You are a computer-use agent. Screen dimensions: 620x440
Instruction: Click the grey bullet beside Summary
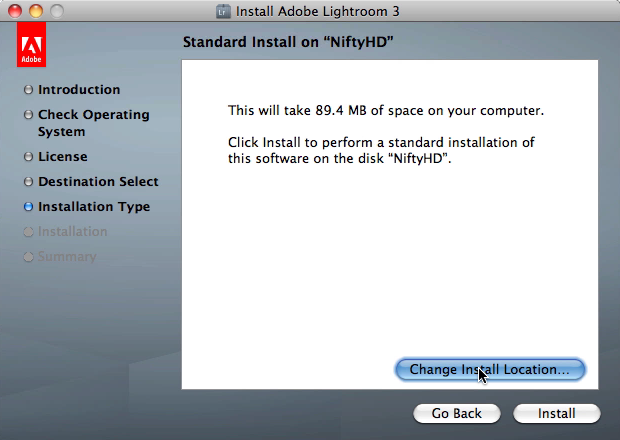pos(28,257)
